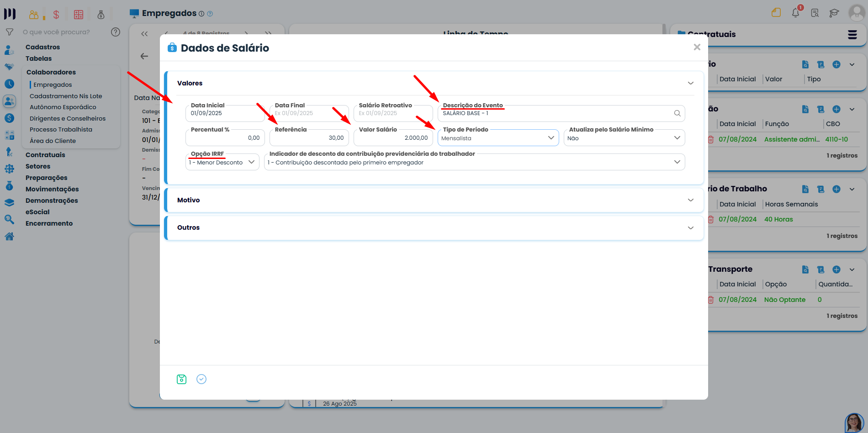Screen dimensions: 868x433
Task: Collapse the Valores section
Action: (691, 83)
